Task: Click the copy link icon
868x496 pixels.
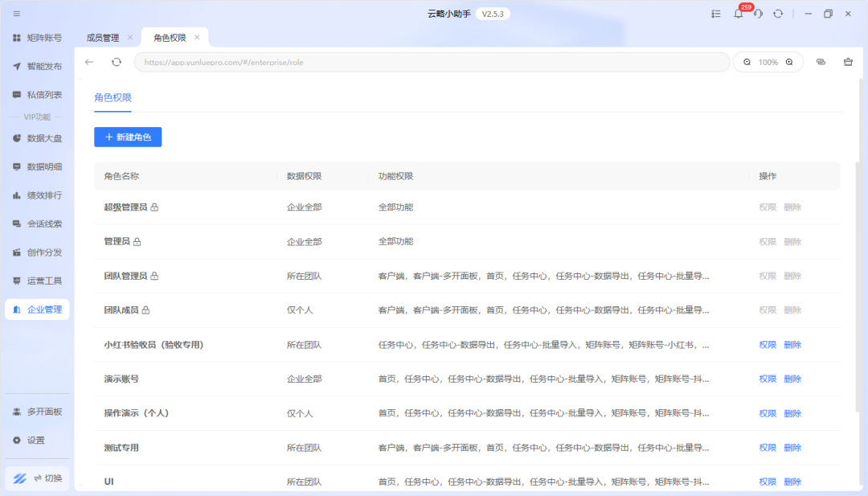Action: 821,62
